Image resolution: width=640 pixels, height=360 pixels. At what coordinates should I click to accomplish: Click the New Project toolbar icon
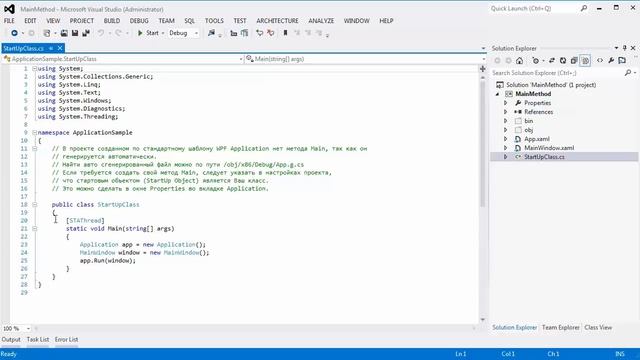point(47,33)
